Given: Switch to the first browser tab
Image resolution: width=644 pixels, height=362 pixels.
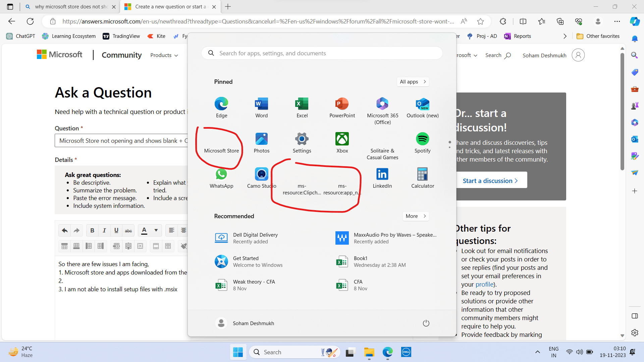Looking at the screenshot, I should [71, 7].
